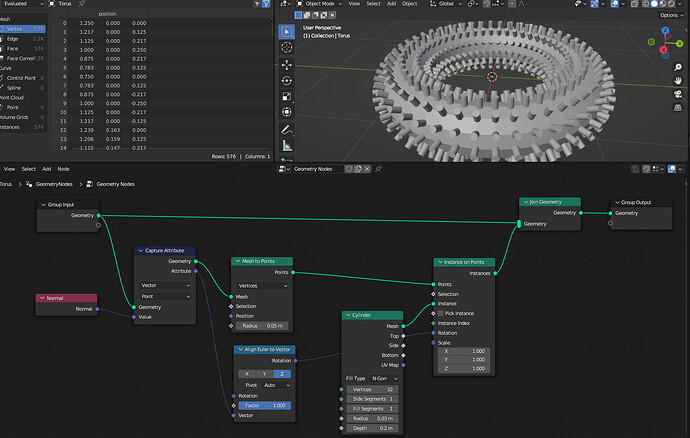Select the Select Box tool in viewport

coord(286,32)
